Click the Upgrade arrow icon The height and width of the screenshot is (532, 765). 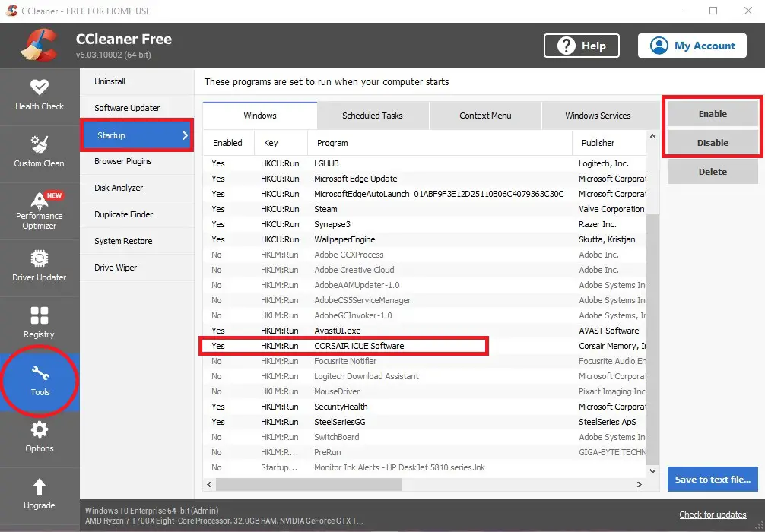[x=40, y=486]
